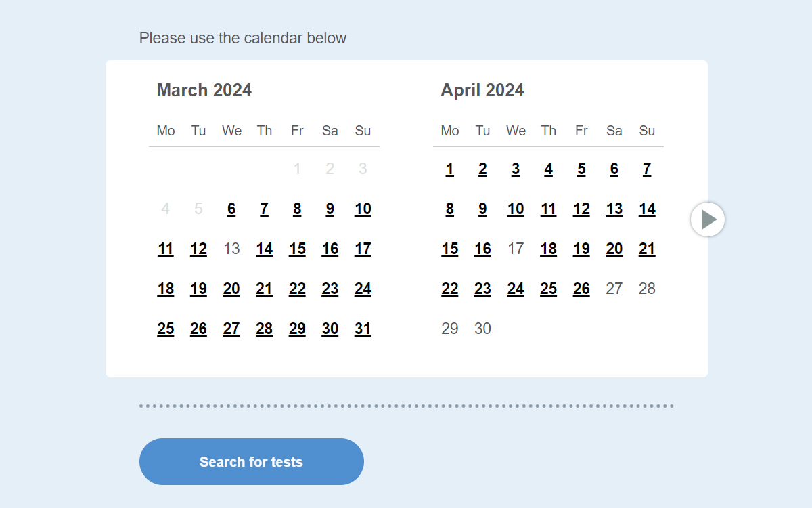The height and width of the screenshot is (508, 812).
Task: Click the unavailable March 13 date
Action: click(231, 249)
